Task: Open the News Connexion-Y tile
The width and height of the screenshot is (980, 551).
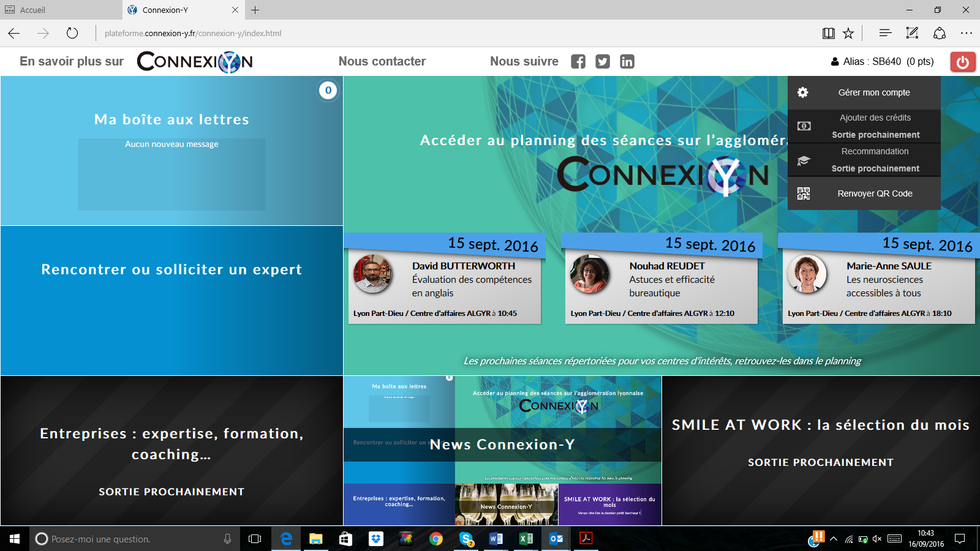Action: click(502, 451)
